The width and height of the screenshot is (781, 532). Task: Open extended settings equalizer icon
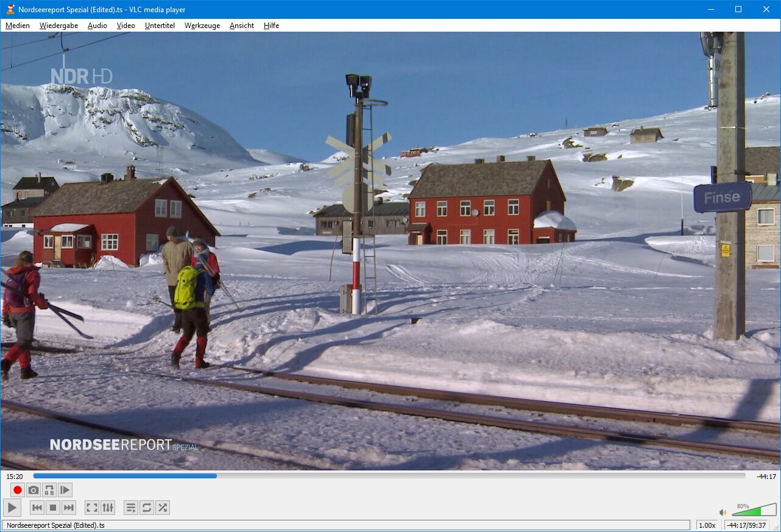click(x=107, y=508)
